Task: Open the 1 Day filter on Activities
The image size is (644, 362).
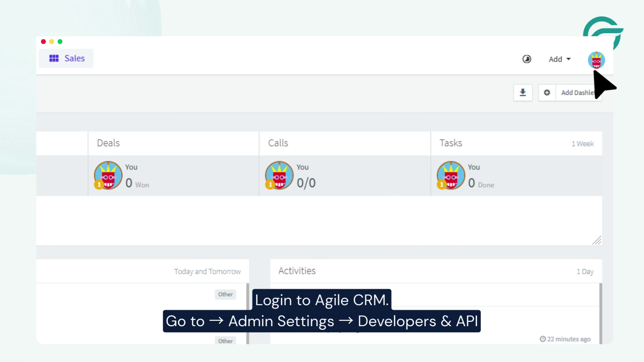Action: coord(585,271)
